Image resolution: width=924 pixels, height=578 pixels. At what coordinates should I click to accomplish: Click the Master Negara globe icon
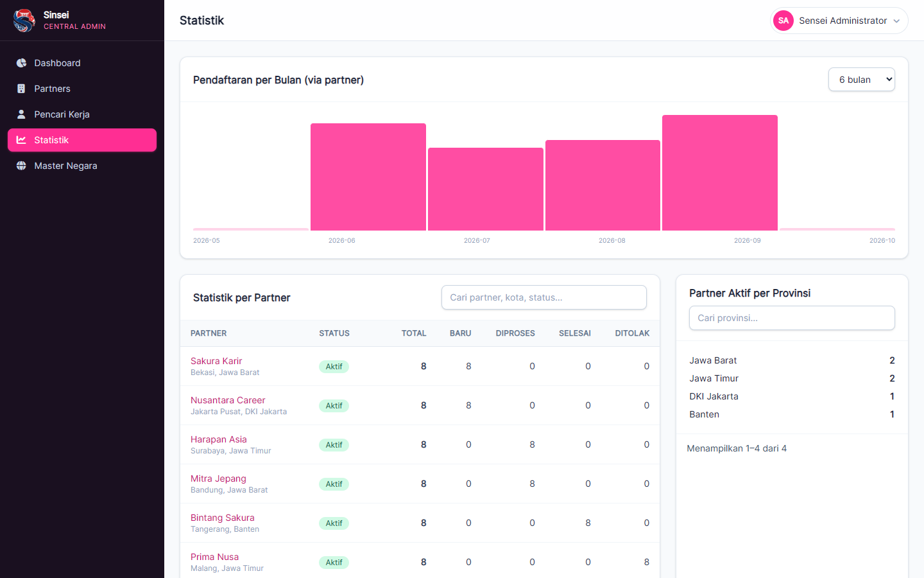pos(21,166)
